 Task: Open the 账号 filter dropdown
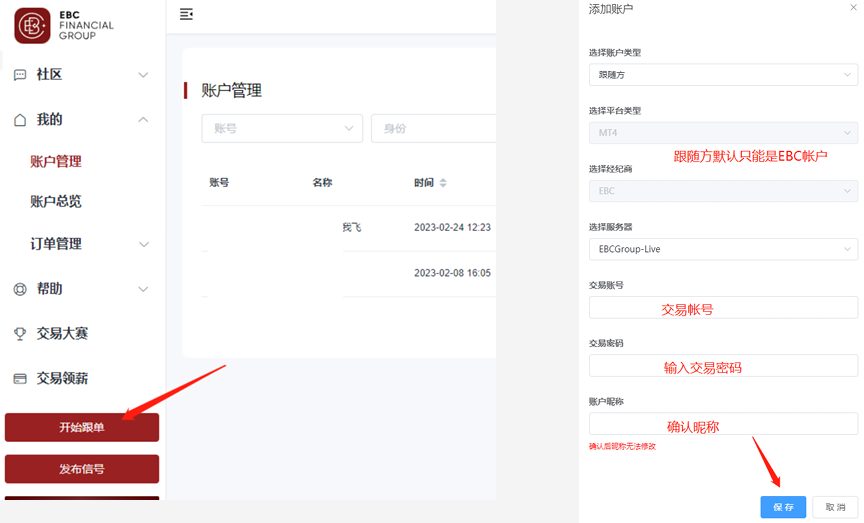(282, 128)
